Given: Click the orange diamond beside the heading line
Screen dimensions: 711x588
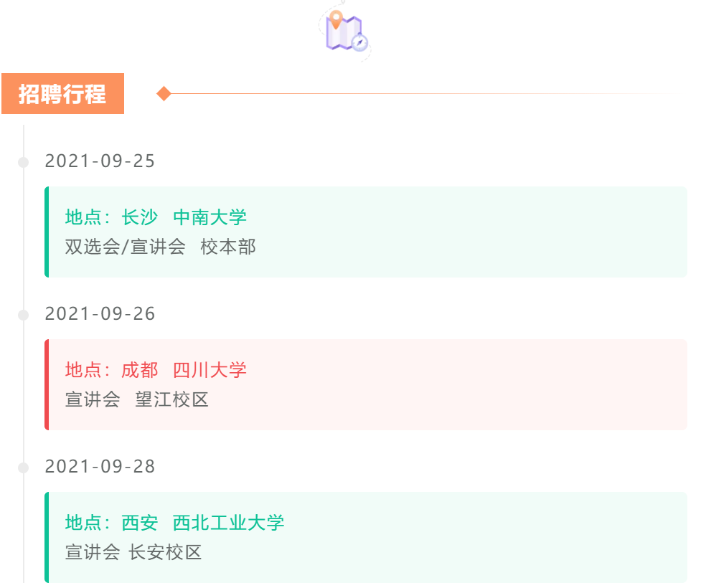Looking at the screenshot, I should pos(164,94).
